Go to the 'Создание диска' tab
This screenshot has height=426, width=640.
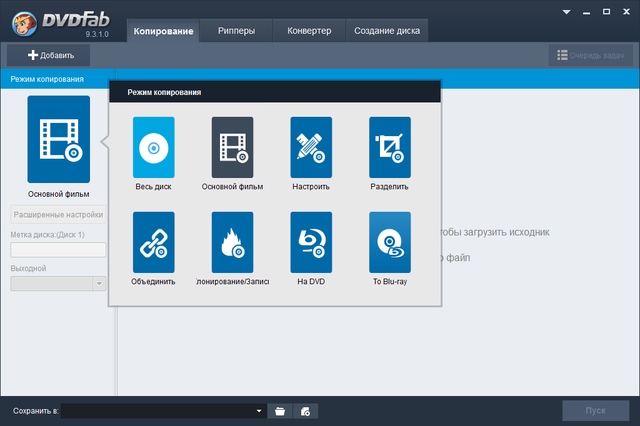coord(387,31)
